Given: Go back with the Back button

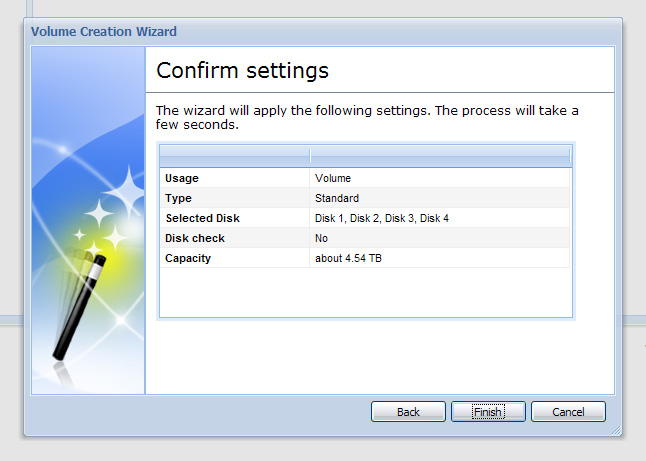Looking at the screenshot, I should [408, 412].
